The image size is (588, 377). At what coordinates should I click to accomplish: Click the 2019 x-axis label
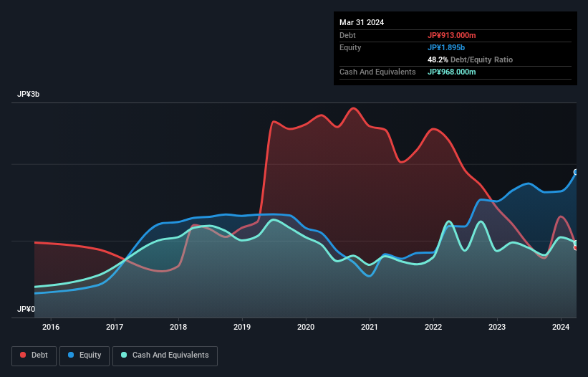[242, 327]
